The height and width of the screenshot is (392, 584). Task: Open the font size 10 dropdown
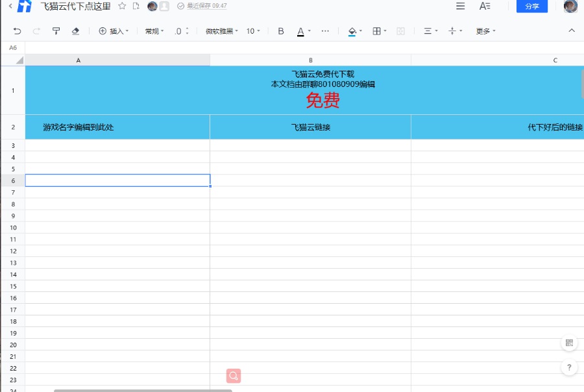point(253,31)
